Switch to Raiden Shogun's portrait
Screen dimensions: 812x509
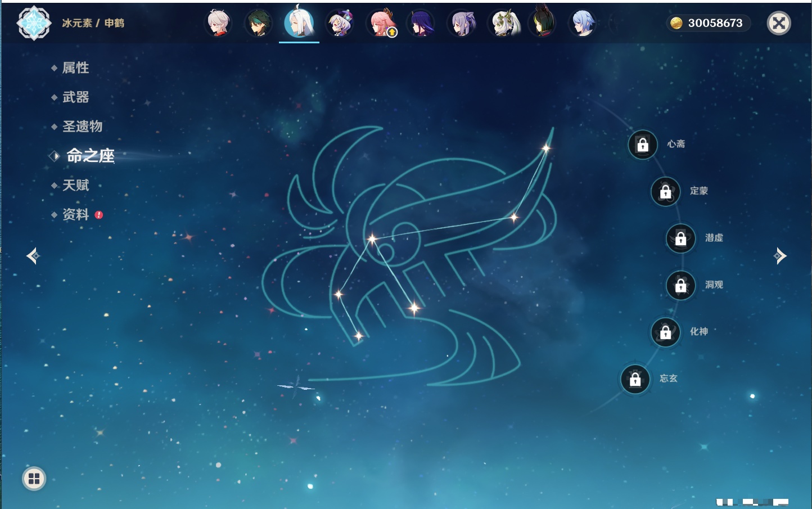pos(421,23)
